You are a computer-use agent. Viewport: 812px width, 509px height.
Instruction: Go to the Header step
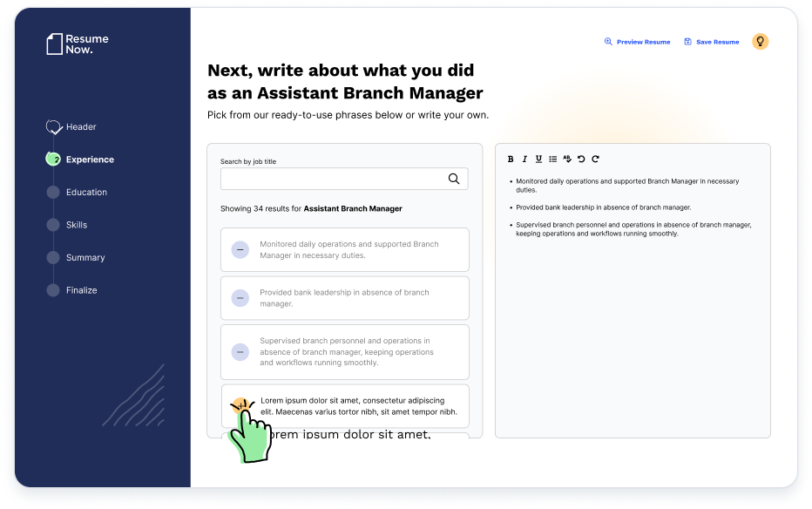80,127
